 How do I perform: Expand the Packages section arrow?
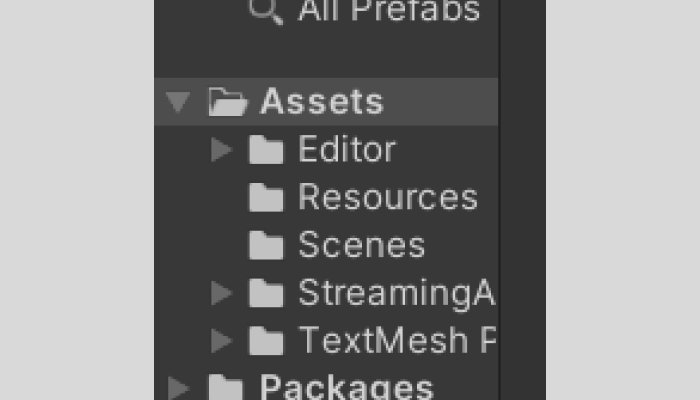pyautogui.click(x=179, y=388)
